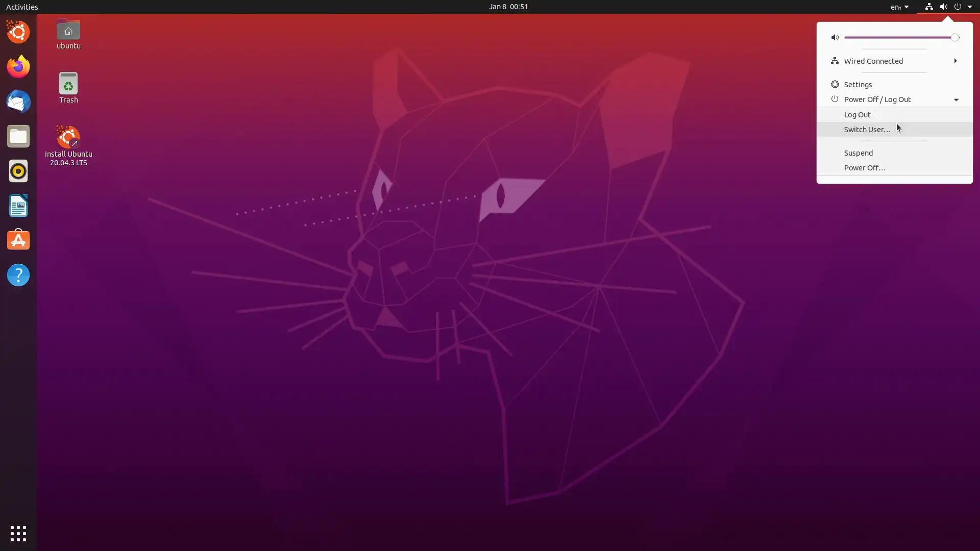Open the Files manager in the dock
This screenshot has width=980, height=551.
pos(18,136)
